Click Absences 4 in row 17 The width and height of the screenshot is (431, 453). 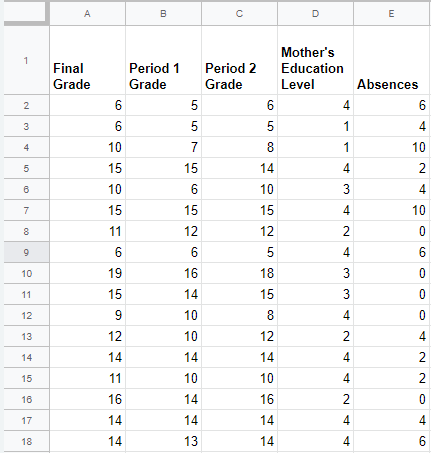point(391,420)
